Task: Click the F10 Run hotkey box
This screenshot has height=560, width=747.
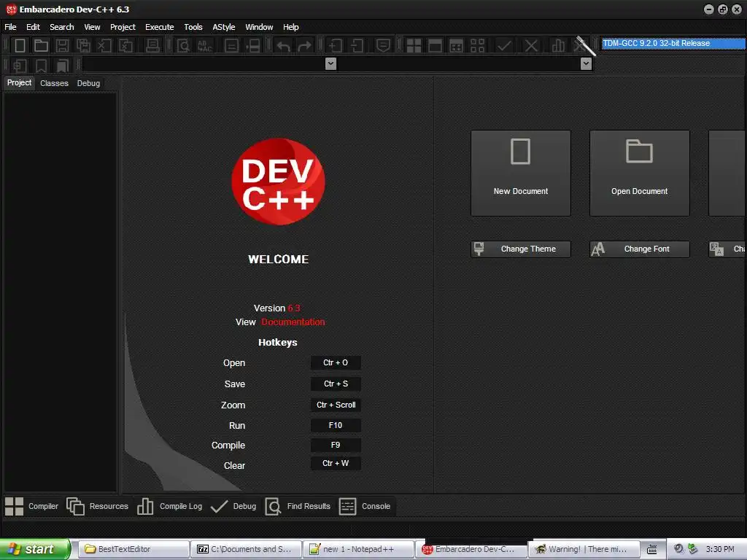Action: pyautogui.click(x=336, y=425)
